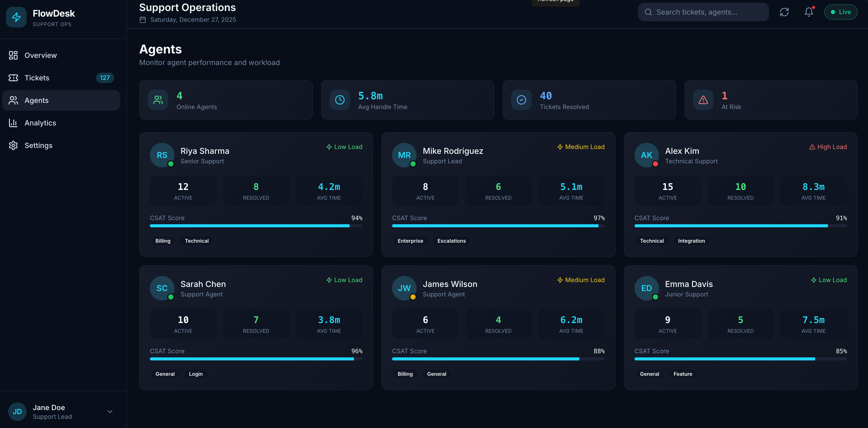
Task: Click the High Load label on Alex Kim
Action: click(x=828, y=147)
